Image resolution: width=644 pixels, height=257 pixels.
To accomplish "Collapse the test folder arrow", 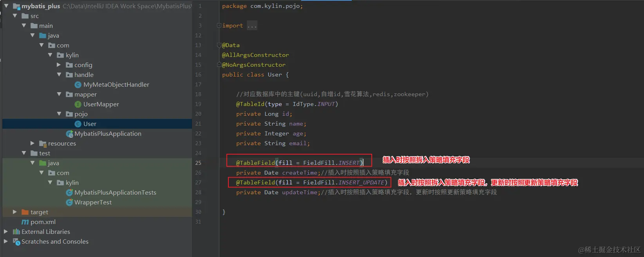I will [x=24, y=153].
